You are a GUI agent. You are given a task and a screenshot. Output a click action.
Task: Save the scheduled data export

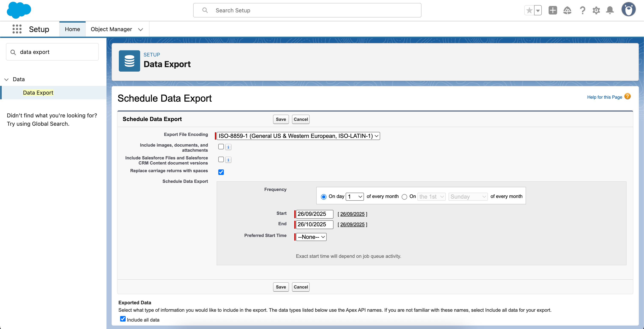click(x=281, y=119)
